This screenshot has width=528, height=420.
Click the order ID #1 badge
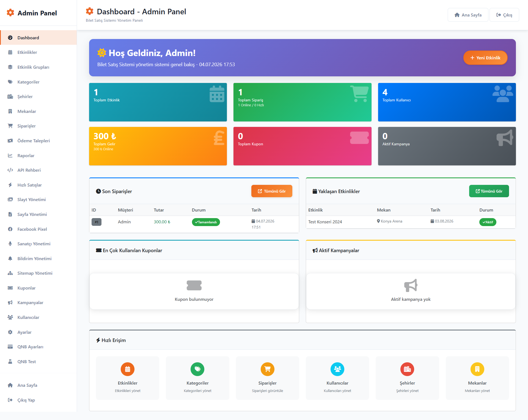(97, 222)
